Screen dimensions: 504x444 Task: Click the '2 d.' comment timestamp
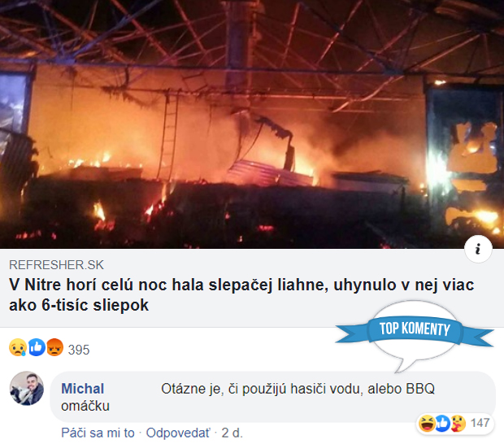[232, 433]
